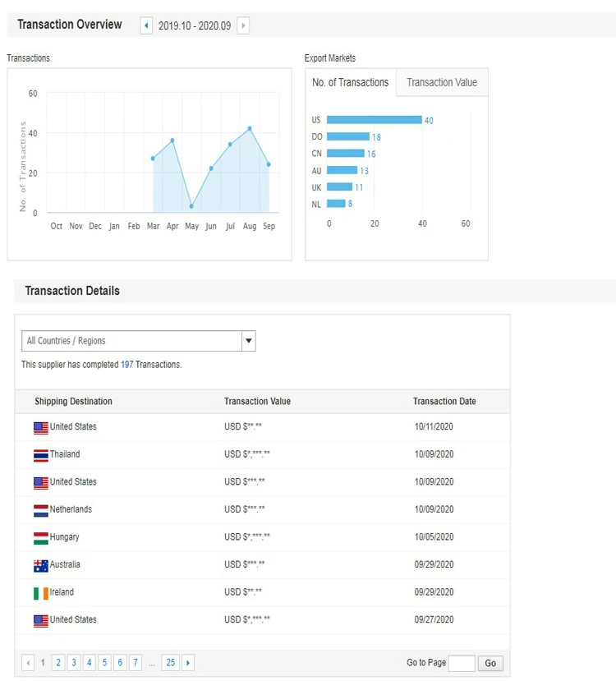
Task: Navigate to page 25
Action: [170, 662]
